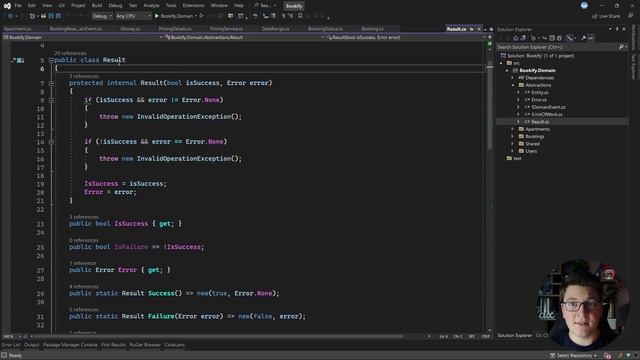Collapse the if block at line 9
Image resolution: width=640 pixels, height=360 pixels.
(51, 100)
